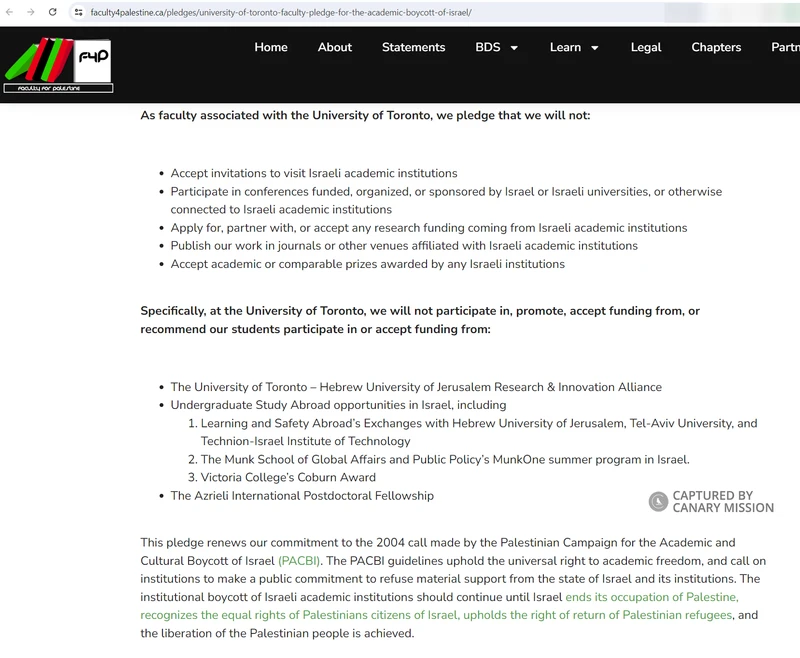The width and height of the screenshot is (800, 658).
Task: Follow the green PACBI link
Action: click(x=299, y=561)
